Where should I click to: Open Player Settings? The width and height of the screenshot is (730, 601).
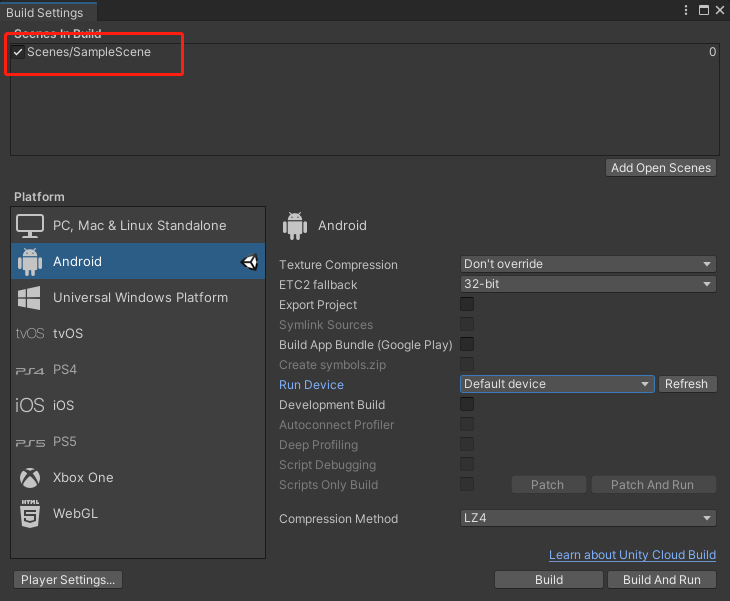(68, 580)
